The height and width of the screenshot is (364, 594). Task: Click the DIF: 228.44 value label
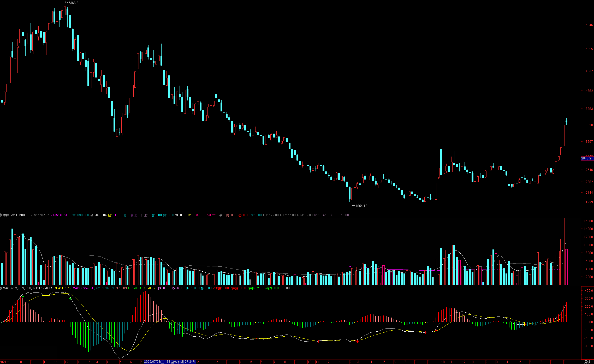click(x=44, y=288)
